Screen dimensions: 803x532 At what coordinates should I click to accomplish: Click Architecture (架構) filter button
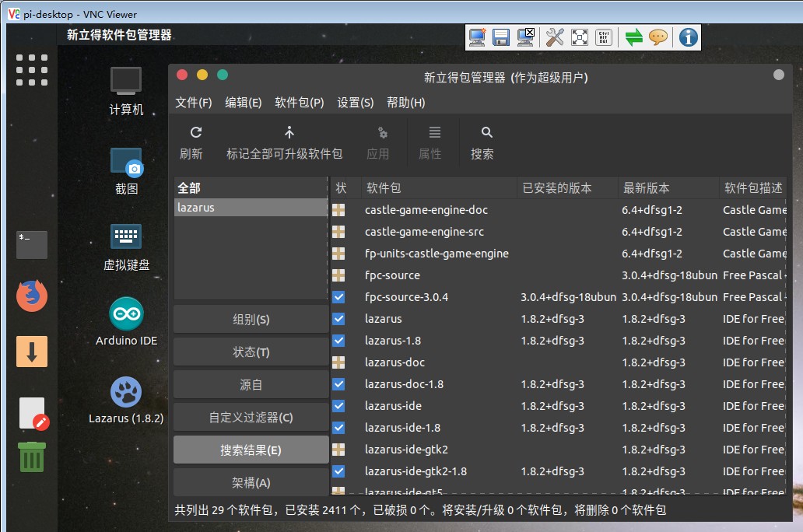coord(251,482)
